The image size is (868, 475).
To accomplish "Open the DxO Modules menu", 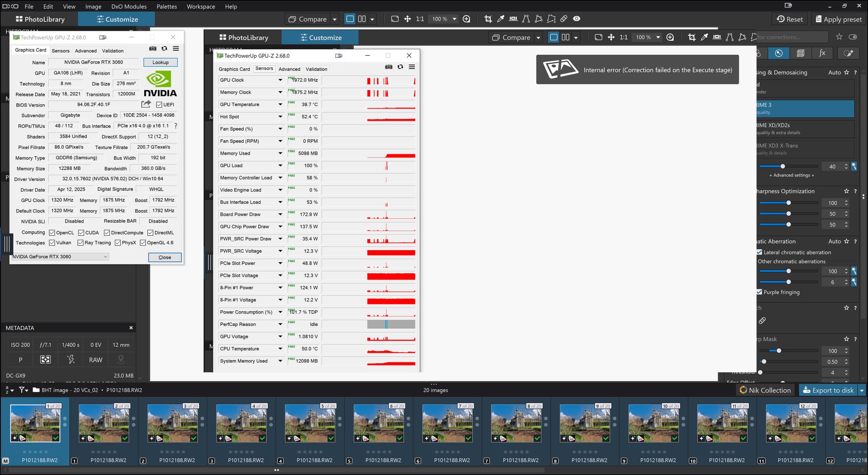I will point(129,6).
